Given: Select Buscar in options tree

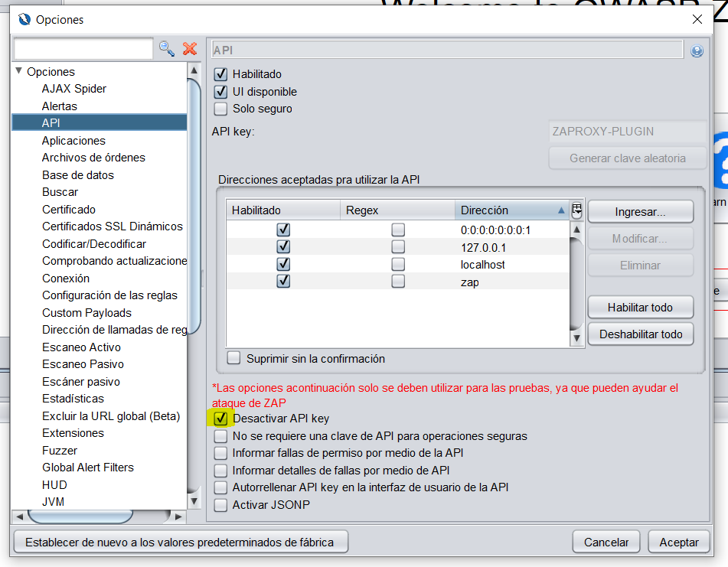Looking at the screenshot, I should (60, 192).
